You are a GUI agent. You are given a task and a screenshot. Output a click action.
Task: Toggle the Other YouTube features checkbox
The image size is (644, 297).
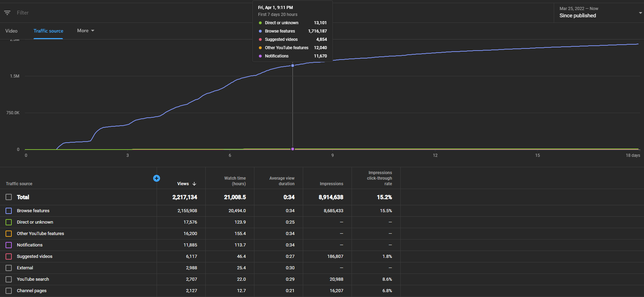tap(9, 234)
